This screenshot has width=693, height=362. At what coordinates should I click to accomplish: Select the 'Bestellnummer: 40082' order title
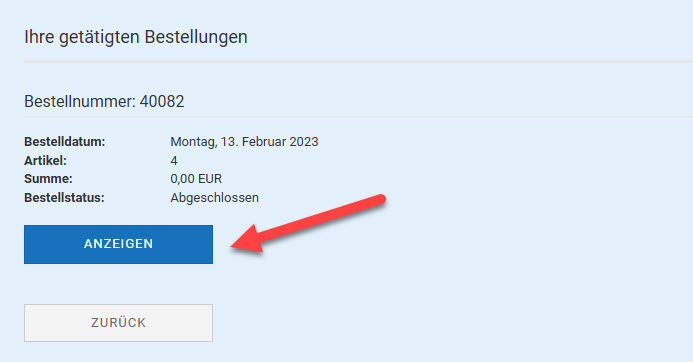(x=104, y=102)
